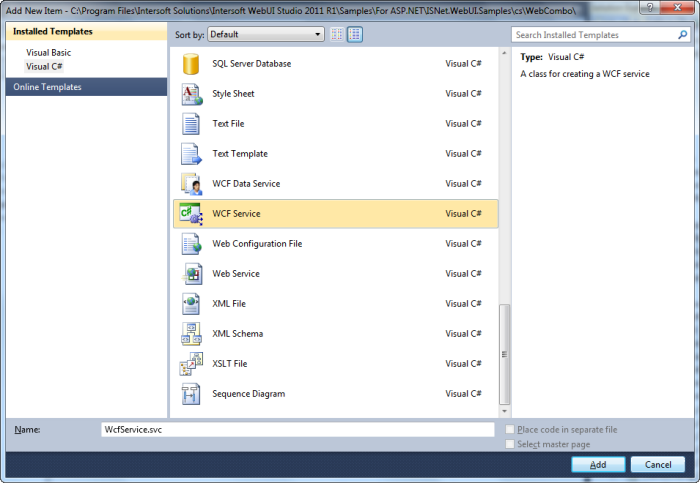Select the XML Schema template icon
The width and height of the screenshot is (700, 483).
pyautogui.click(x=191, y=334)
